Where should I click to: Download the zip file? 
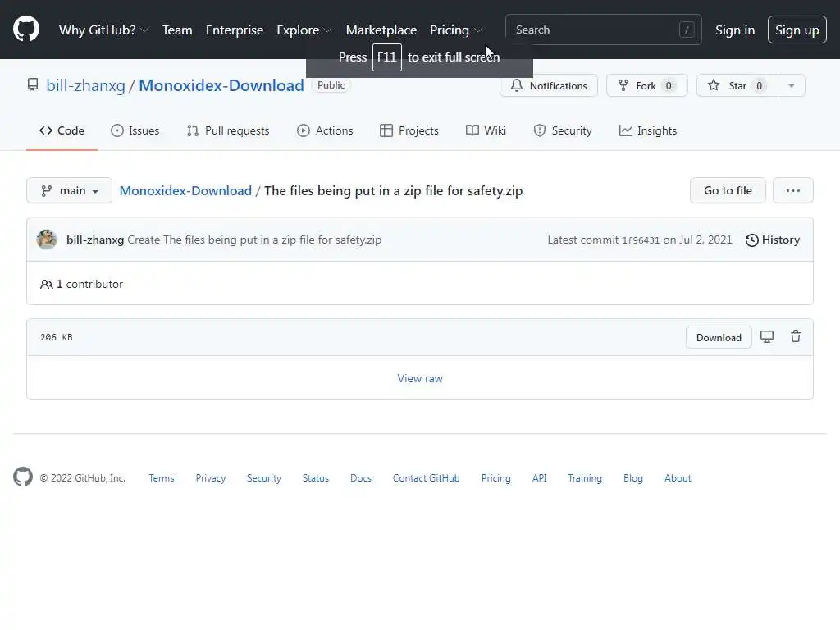point(719,337)
